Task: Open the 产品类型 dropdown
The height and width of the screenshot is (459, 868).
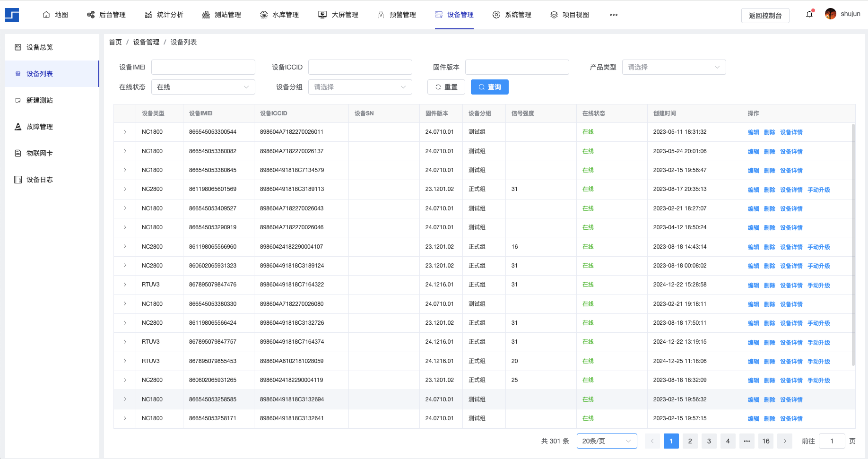Action: [x=674, y=67]
